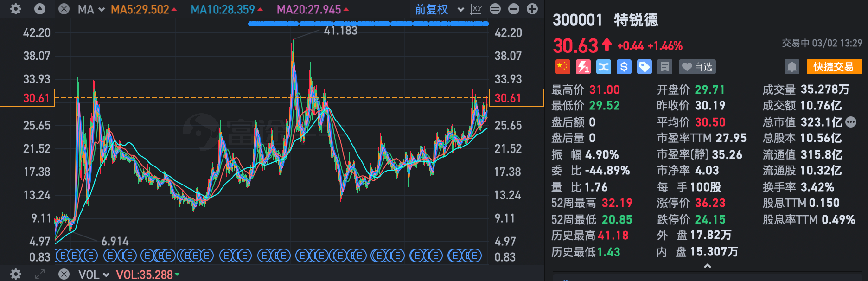868x281 pixels.
Task: Click the +0.44 +1.46% change
Action: [650, 46]
